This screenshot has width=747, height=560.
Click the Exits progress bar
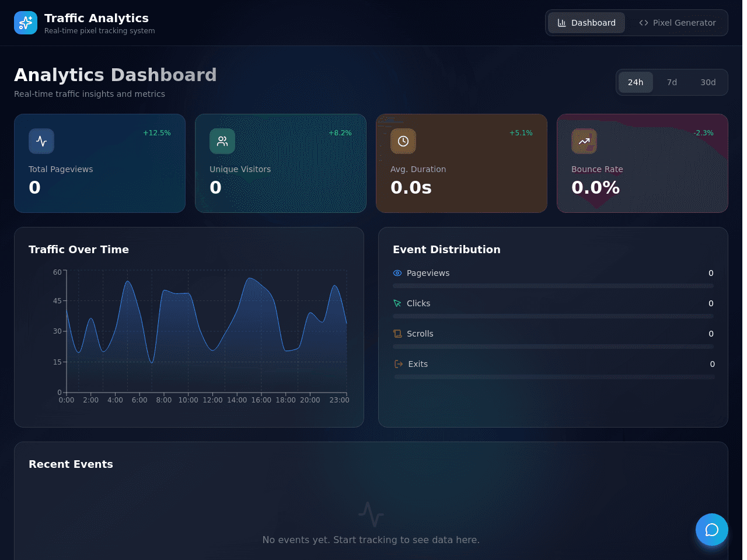[554, 377]
